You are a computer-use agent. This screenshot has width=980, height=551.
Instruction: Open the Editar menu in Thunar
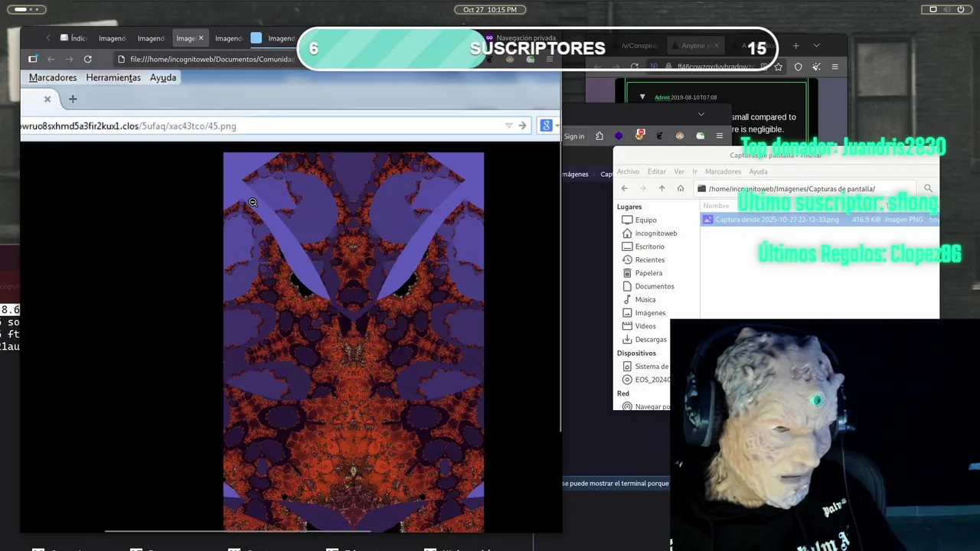click(657, 171)
